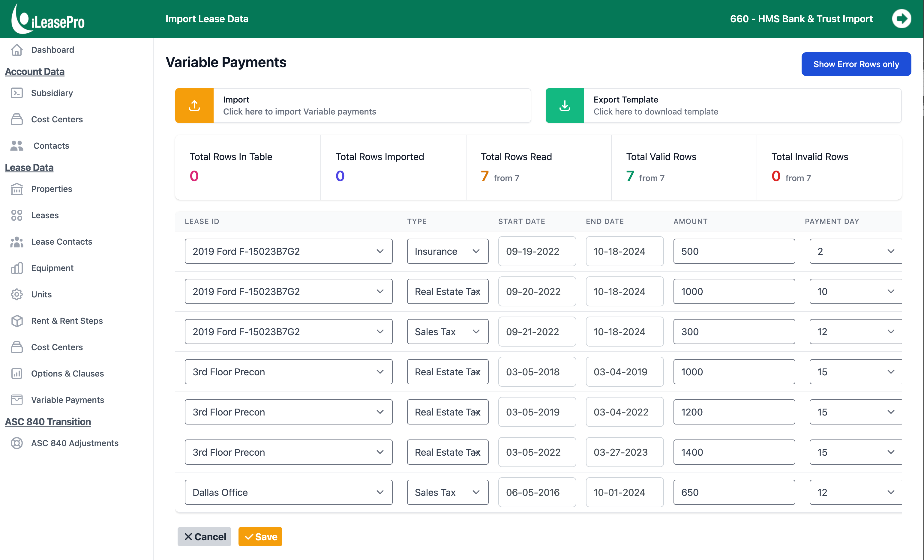Select the Equipment sidebar icon
Image resolution: width=924 pixels, height=560 pixels.
pyautogui.click(x=17, y=268)
